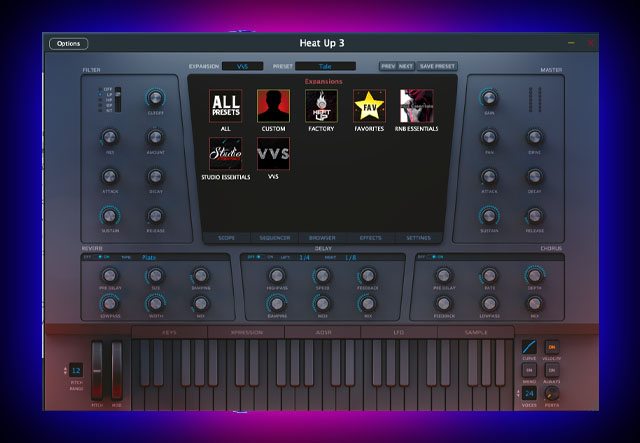Open the KEYS tab above keyboard
Viewport: 640px width, 443px height.
point(169,332)
